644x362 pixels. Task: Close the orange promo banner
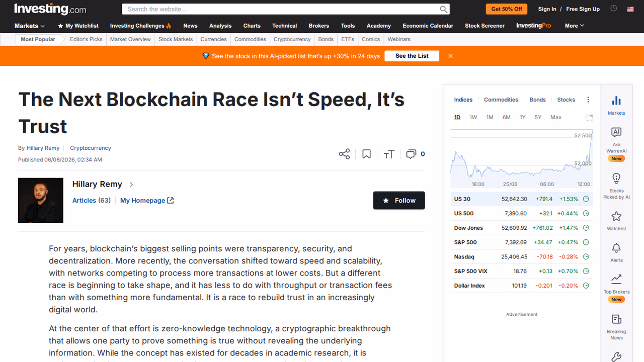coord(450,56)
